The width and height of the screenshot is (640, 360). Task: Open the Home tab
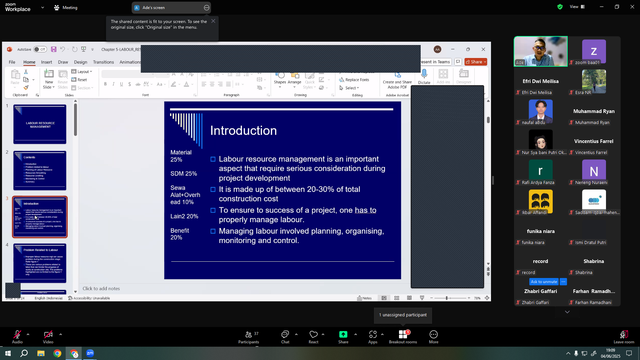tap(29, 62)
